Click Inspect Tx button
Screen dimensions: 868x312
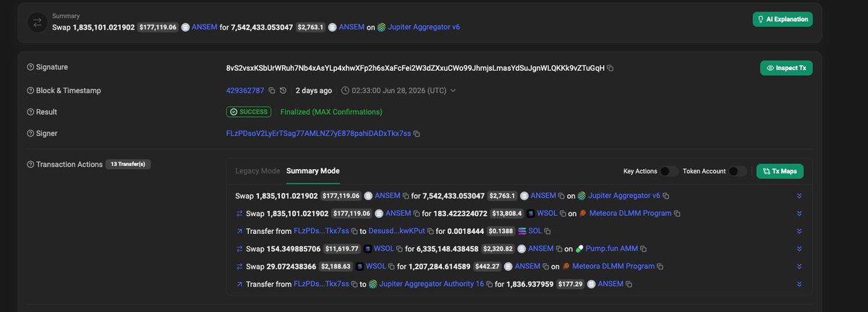(786, 68)
